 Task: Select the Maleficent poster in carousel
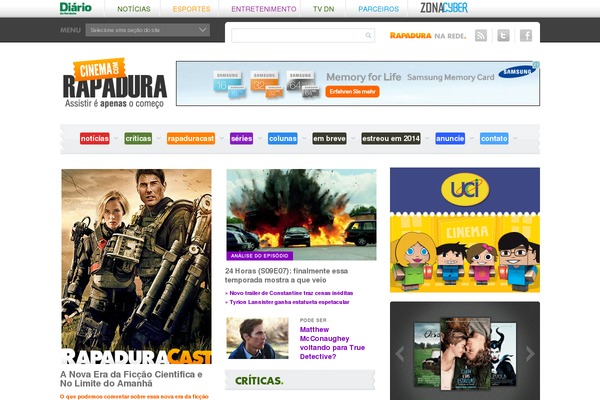pyautogui.click(x=503, y=354)
